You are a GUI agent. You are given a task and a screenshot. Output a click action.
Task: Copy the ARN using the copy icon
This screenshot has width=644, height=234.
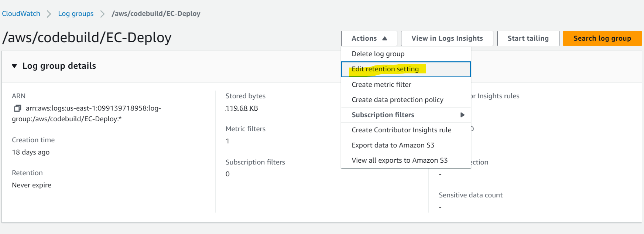[x=17, y=108]
